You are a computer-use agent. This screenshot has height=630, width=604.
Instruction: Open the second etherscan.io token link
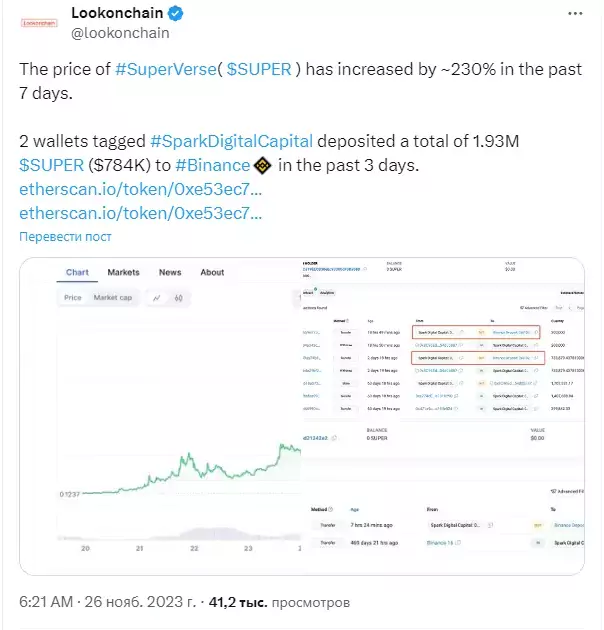pyautogui.click(x=141, y=213)
